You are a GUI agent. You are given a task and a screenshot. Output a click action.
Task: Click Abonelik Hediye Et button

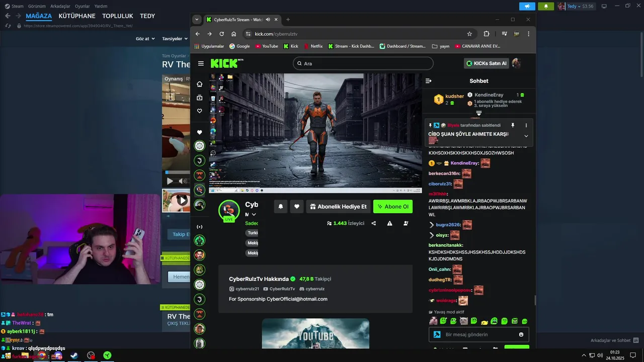point(338,207)
